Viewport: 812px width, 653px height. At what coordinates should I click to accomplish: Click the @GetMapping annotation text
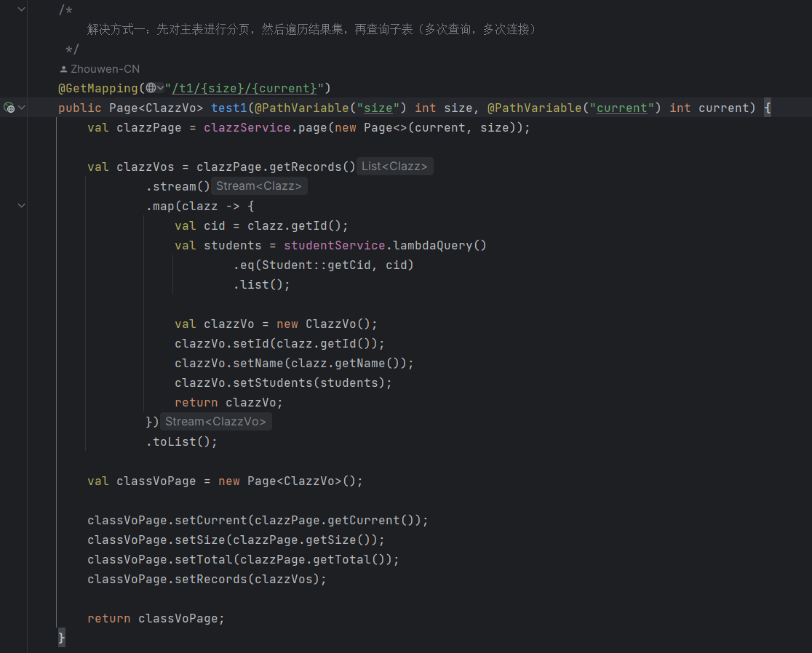tap(97, 88)
